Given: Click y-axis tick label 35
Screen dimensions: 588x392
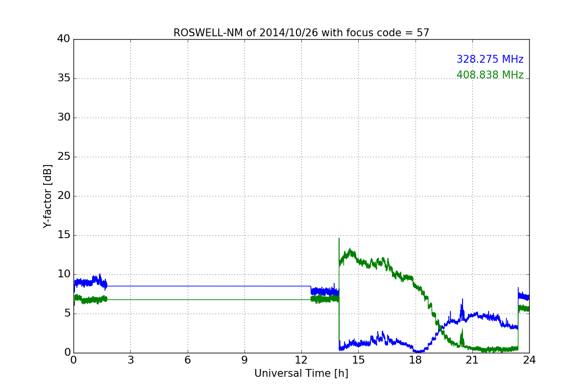Looking at the screenshot, I should 63,78.
